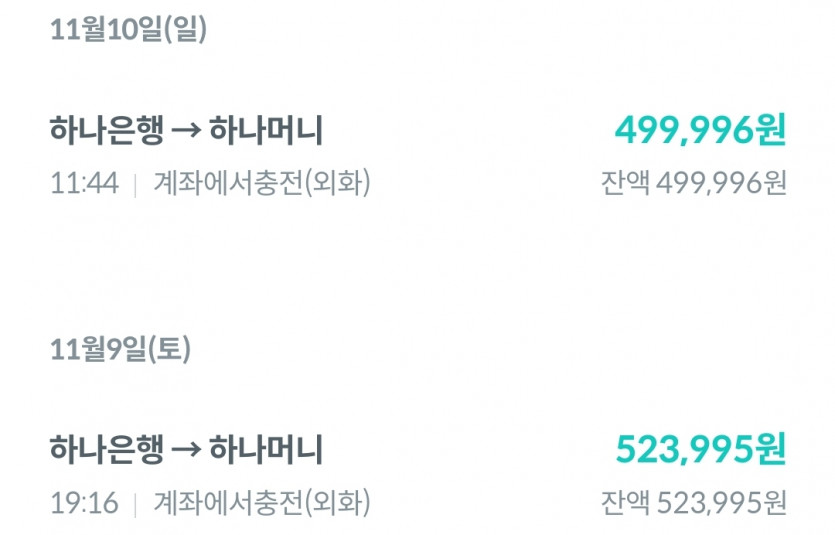This screenshot has width=835, height=535.
Task: Click 계좌에서충전(외화) beside the 11:44 time
Action: click(261, 184)
